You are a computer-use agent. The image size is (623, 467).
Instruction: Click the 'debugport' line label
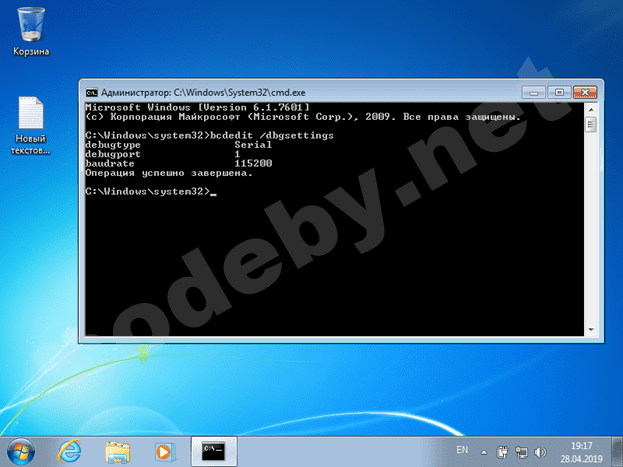[x=113, y=154]
